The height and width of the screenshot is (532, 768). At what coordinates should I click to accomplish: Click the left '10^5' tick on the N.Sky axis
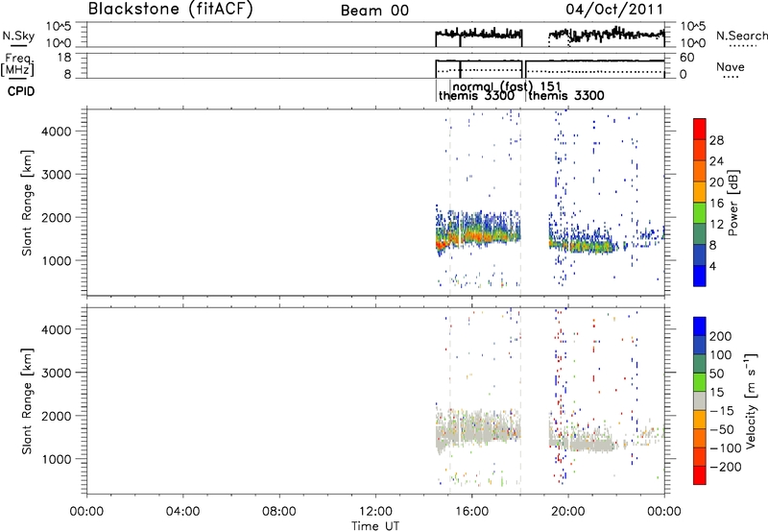click(x=59, y=27)
